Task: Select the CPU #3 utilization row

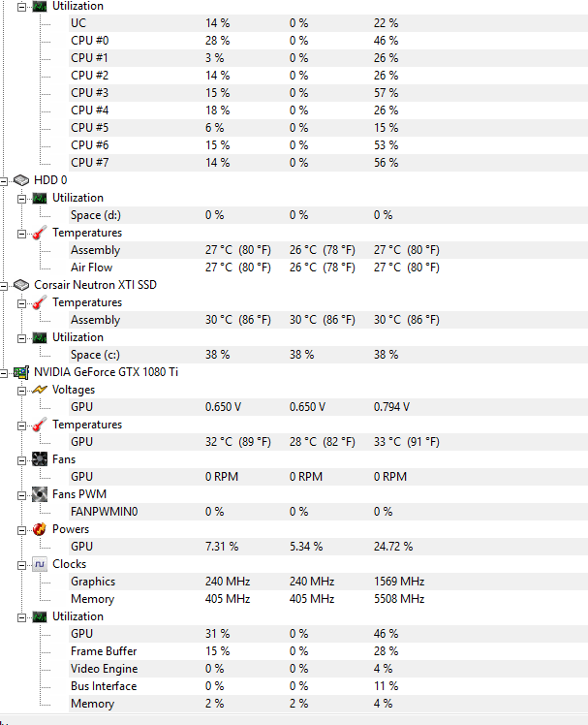Action: tap(328, 93)
